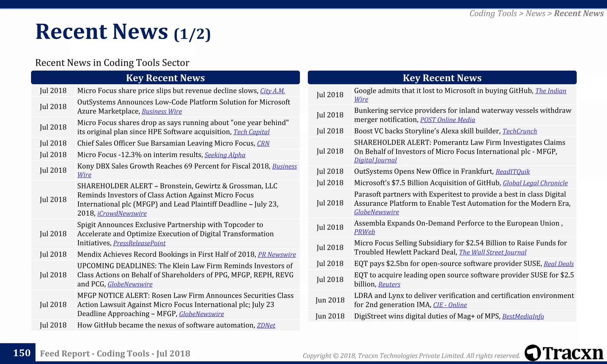Click 'EQT pays $2.5bn' headline
Image resolution: width=607 pixels, height=364 pixels.
(x=448, y=264)
